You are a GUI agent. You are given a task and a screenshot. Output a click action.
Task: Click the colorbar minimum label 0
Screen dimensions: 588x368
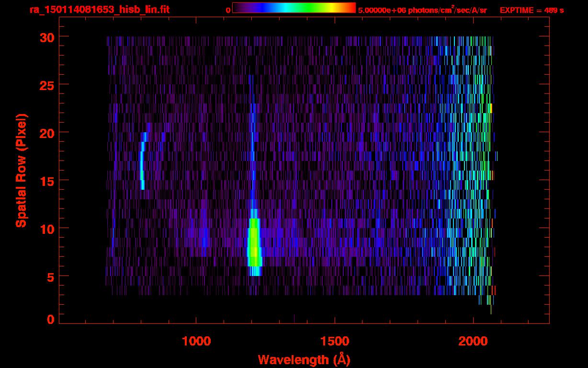(228, 11)
